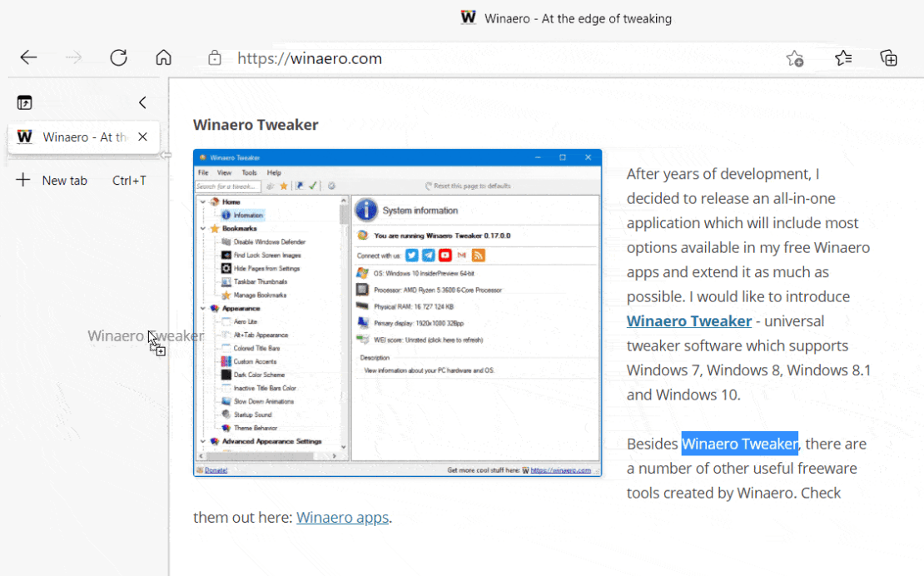This screenshot has height=576, width=924.
Task: Click the orange RSS feed icon
Action: (480, 255)
